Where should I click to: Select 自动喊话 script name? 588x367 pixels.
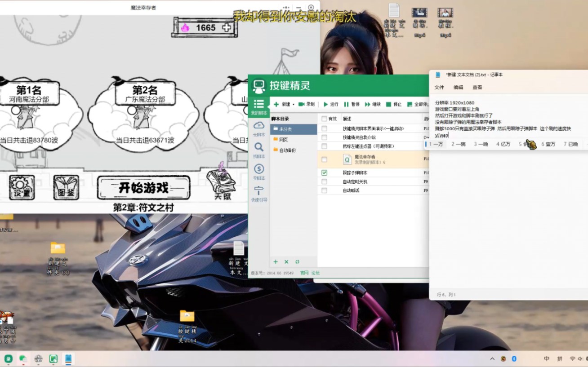coord(351,190)
